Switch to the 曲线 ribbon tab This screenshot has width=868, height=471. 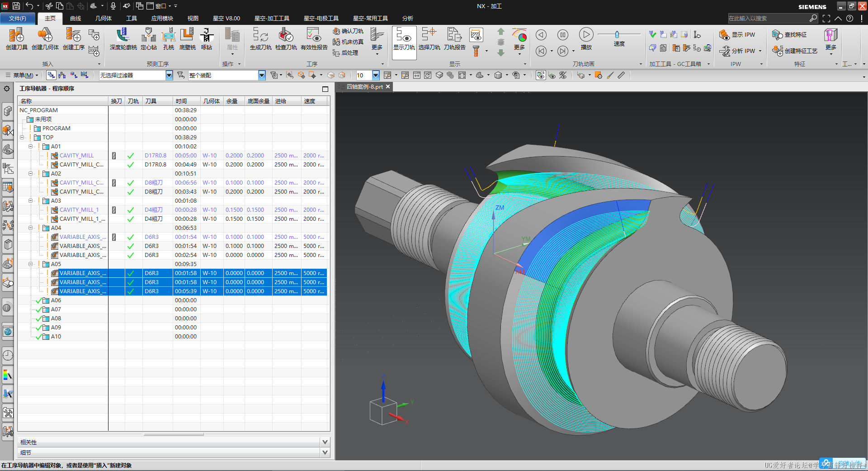[x=75, y=19]
